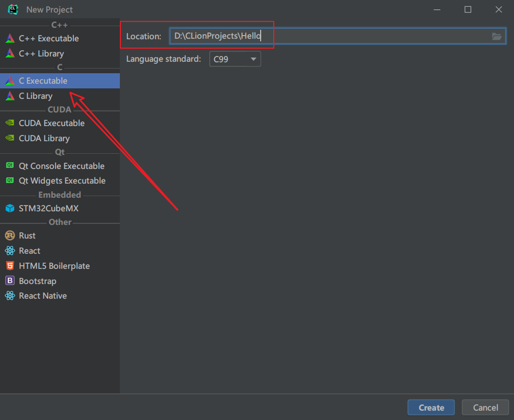Screen dimensions: 514x420
Task: Click the "Embedded" section header
Action: click(x=60, y=195)
